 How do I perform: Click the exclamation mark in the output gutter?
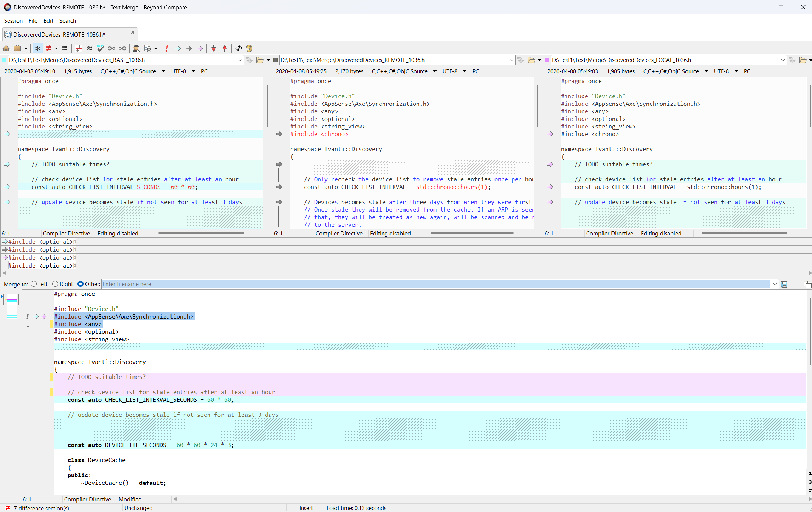tap(28, 317)
